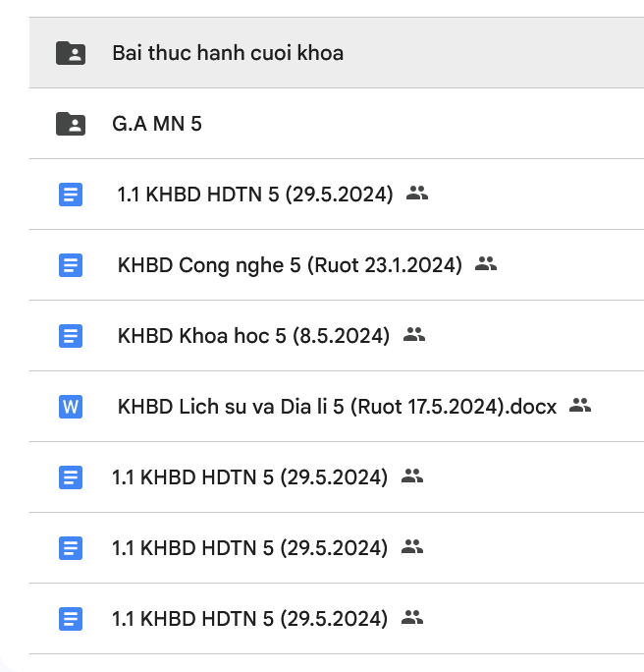Screen dimensions: 644x672
Task: Click the shared people icon beside KHBD Cong nghe 5
Action: pyautogui.click(x=486, y=264)
